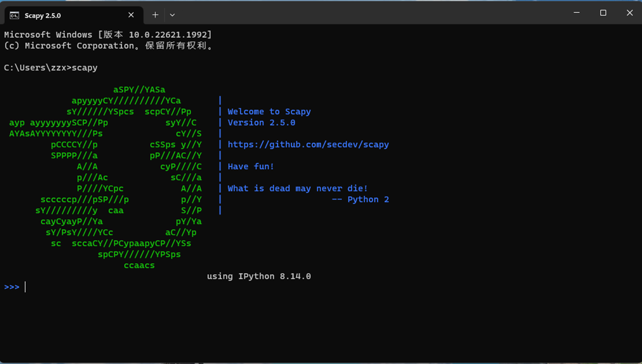Viewport: 642px width, 364px height.
Task: Click the 'aSPY//YASa' logo line
Action: [x=139, y=90]
